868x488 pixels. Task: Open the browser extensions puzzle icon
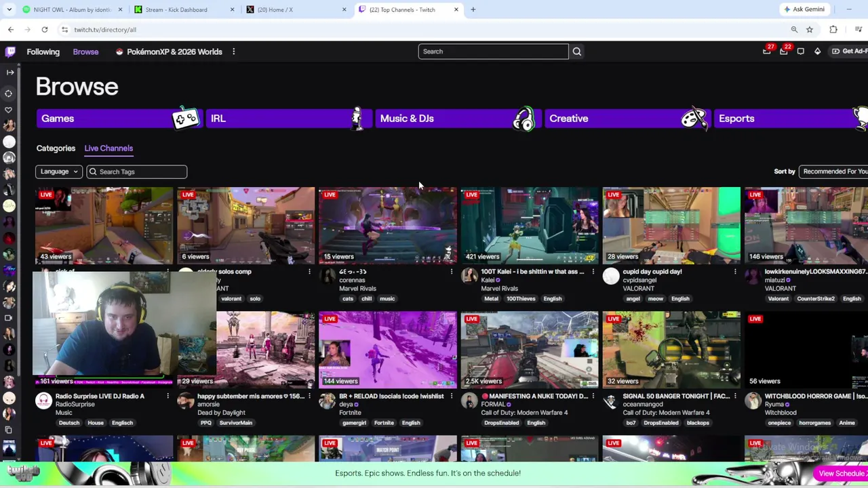(x=833, y=30)
